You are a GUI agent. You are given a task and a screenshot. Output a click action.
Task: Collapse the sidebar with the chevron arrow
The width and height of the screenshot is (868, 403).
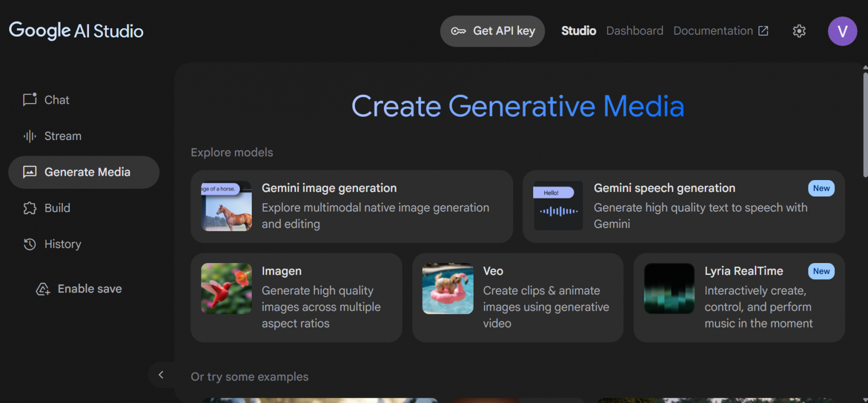click(x=161, y=375)
